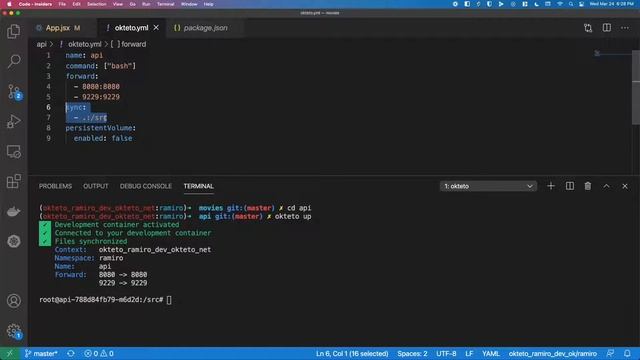Open macOS Spotlight search in menu bar

click(571, 4)
